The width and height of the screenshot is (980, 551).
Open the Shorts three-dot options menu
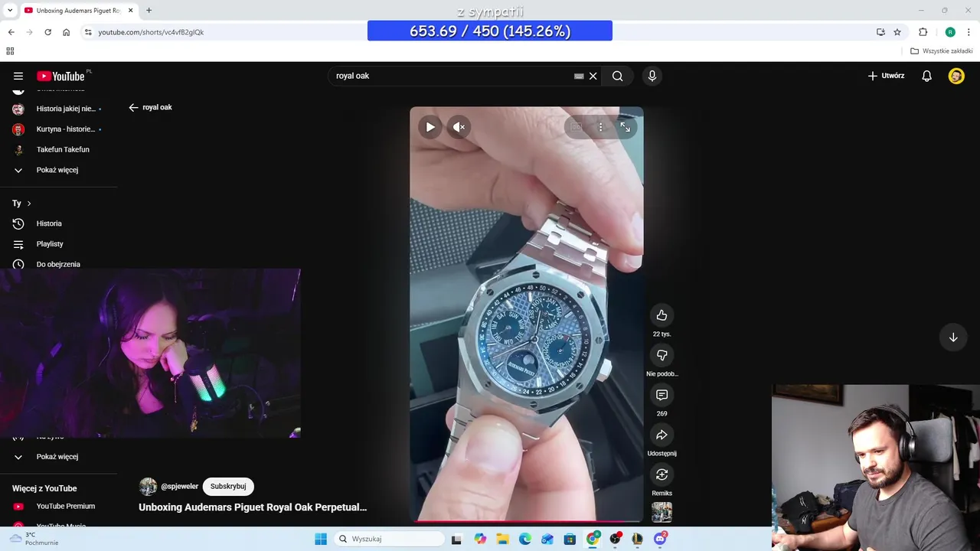[601, 127]
